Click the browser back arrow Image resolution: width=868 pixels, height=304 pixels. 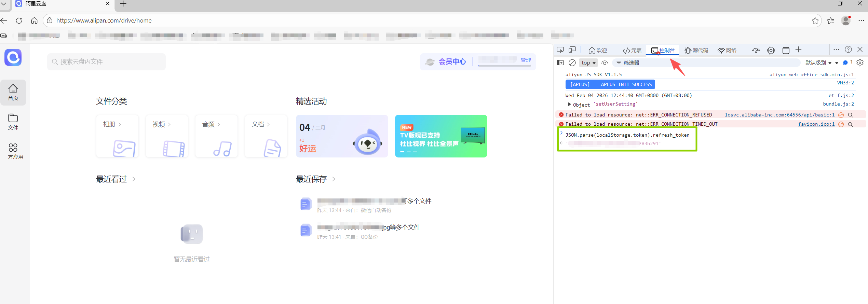[x=4, y=20]
